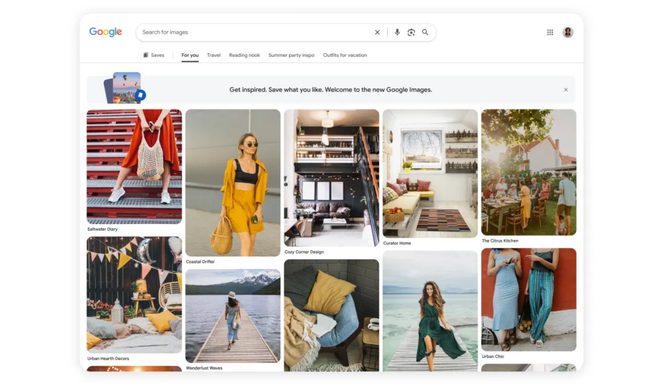
Task: Click the Google logo
Action: pyautogui.click(x=105, y=32)
